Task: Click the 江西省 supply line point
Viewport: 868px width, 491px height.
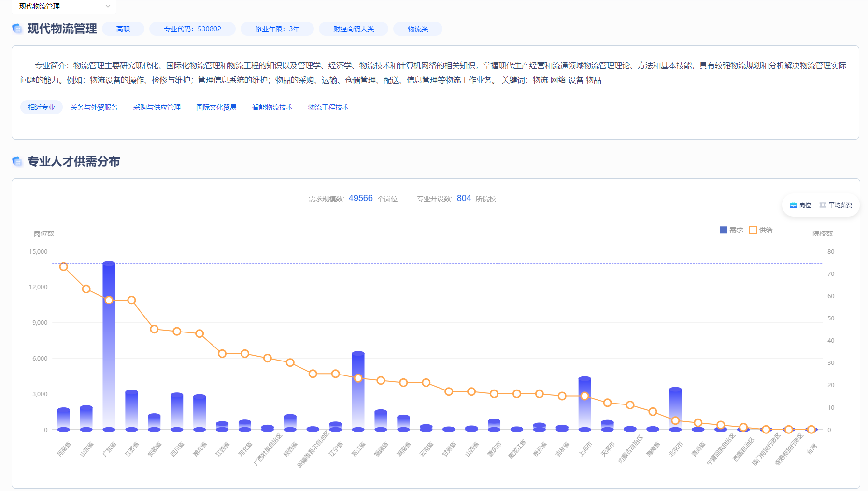Action: click(x=222, y=354)
